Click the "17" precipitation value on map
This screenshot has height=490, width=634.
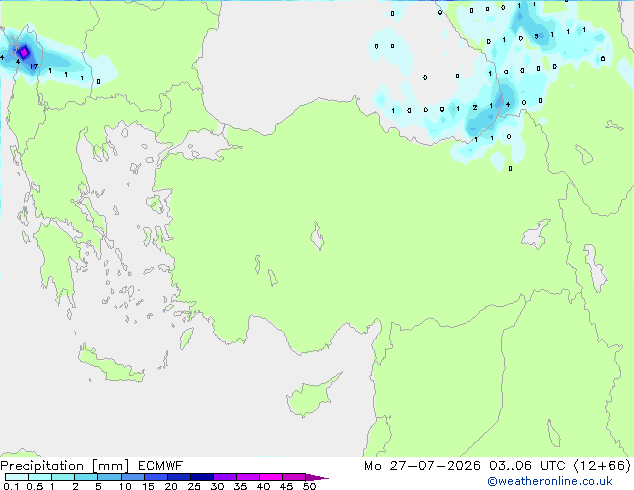[34, 66]
